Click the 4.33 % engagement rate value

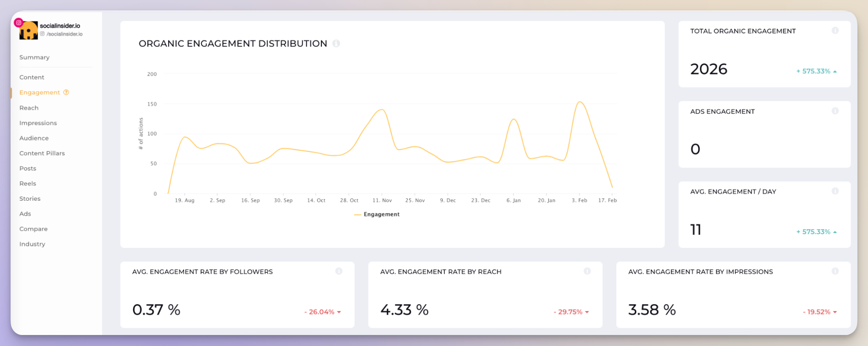point(405,310)
